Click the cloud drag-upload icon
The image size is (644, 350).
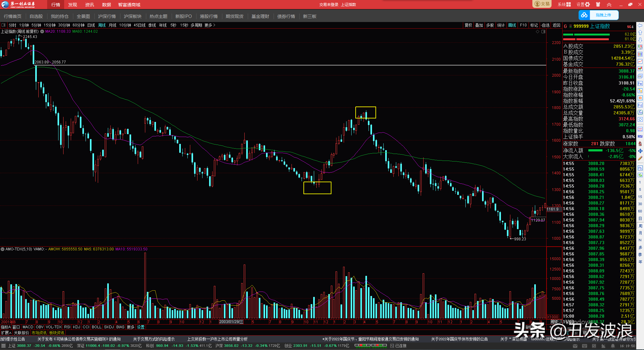(x=584, y=15)
